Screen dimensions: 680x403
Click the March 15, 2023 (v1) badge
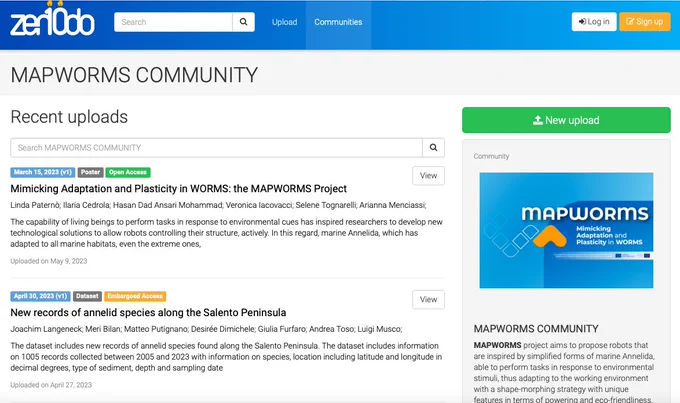click(42, 172)
